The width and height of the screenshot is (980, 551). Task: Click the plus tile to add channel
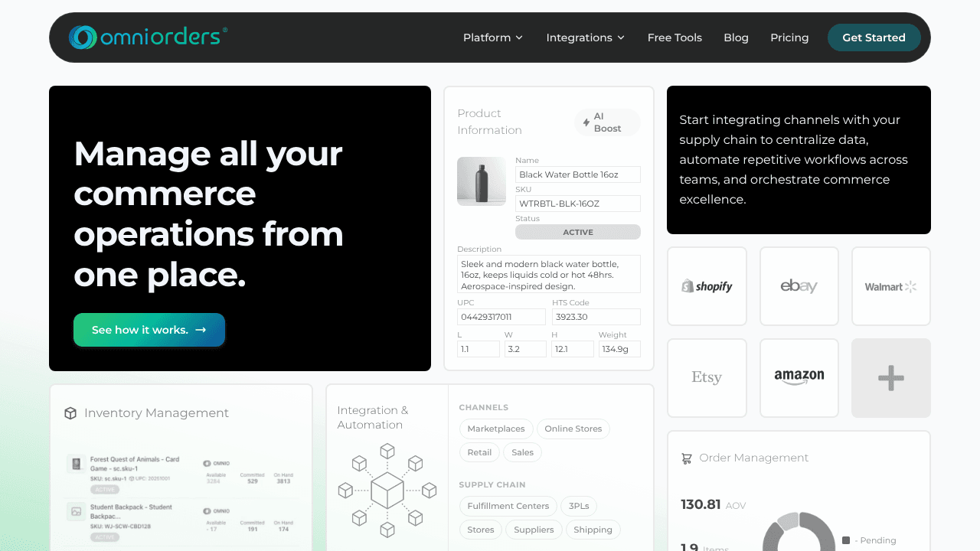pyautogui.click(x=891, y=378)
